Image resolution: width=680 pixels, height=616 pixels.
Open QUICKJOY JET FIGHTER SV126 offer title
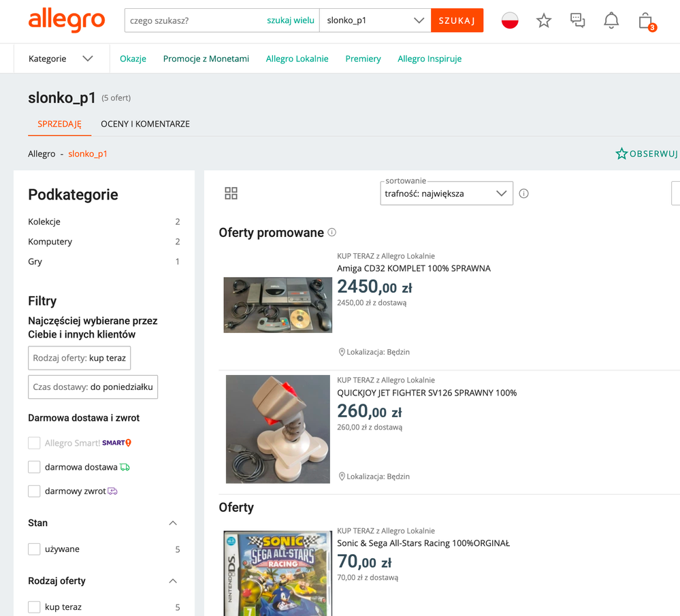[427, 393]
